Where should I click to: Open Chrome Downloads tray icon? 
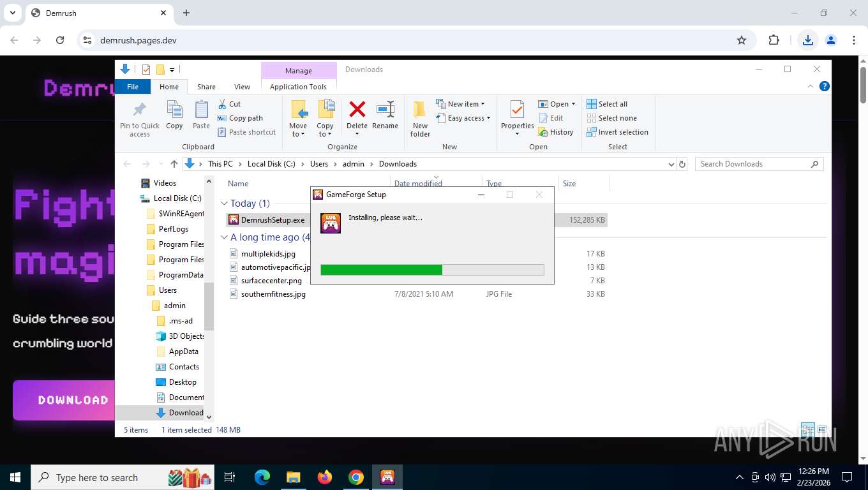[808, 40]
